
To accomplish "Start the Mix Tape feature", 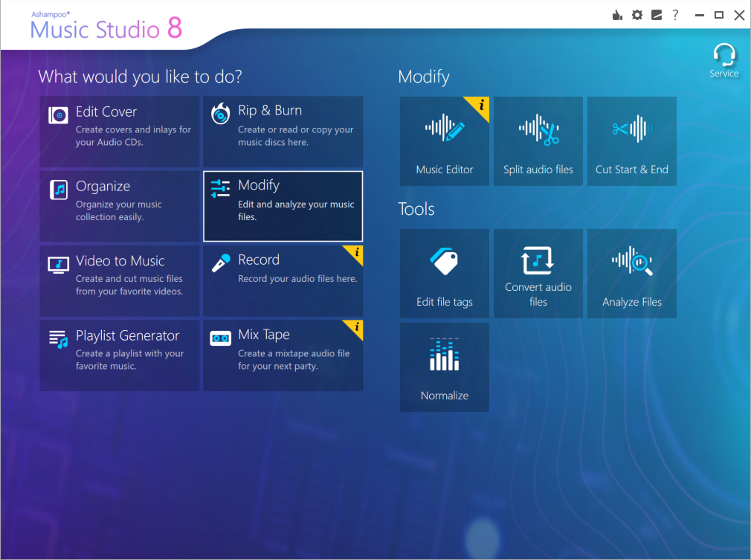I will click(x=283, y=355).
